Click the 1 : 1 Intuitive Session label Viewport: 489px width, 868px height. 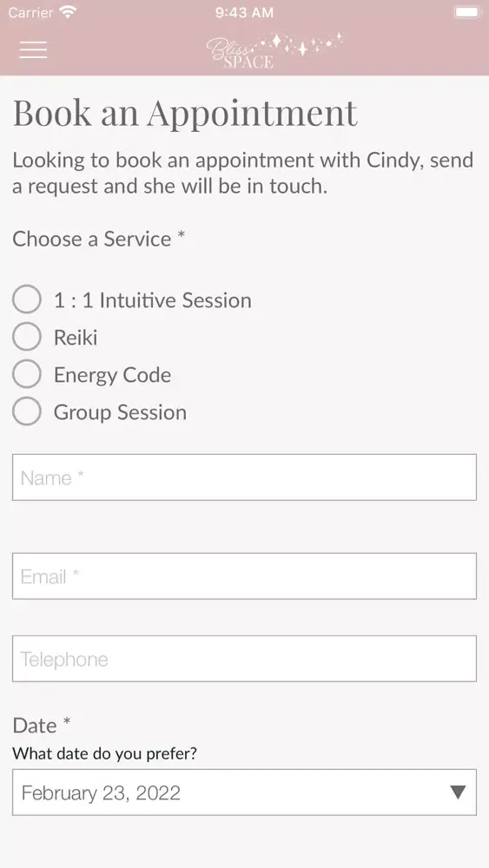tap(152, 300)
